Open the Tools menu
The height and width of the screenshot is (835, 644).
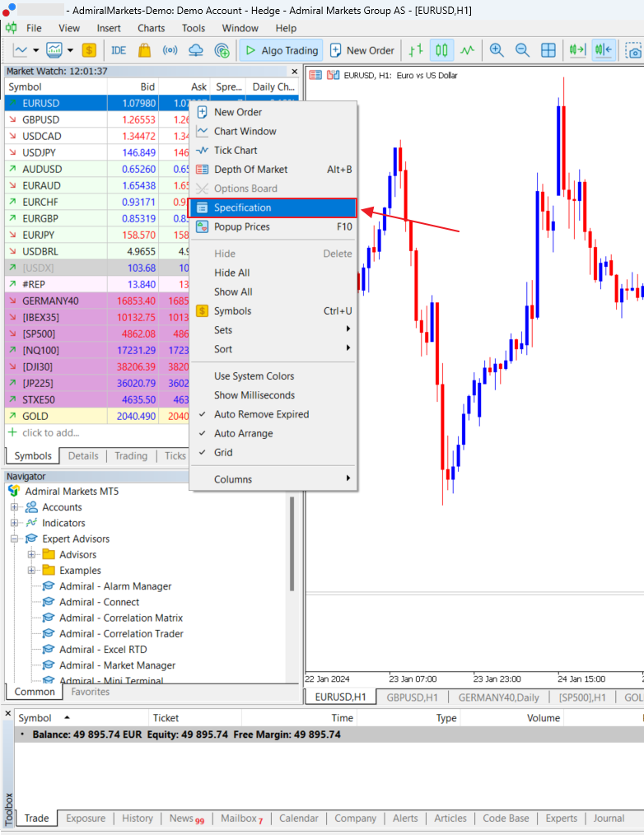194,28
